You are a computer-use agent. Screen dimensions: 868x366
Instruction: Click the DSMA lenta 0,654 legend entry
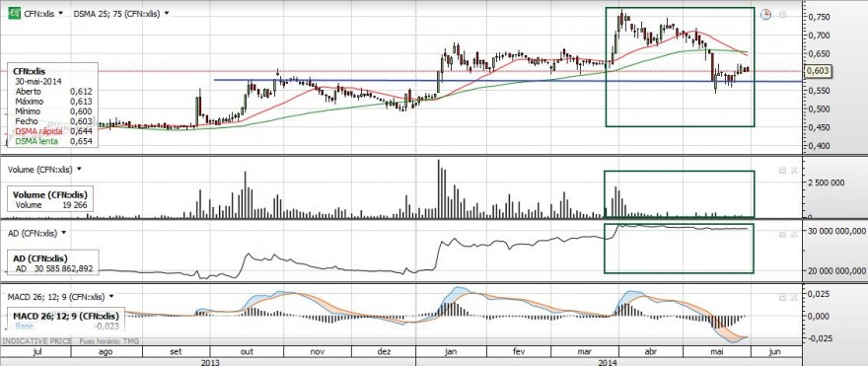click(x=53, y=141)
